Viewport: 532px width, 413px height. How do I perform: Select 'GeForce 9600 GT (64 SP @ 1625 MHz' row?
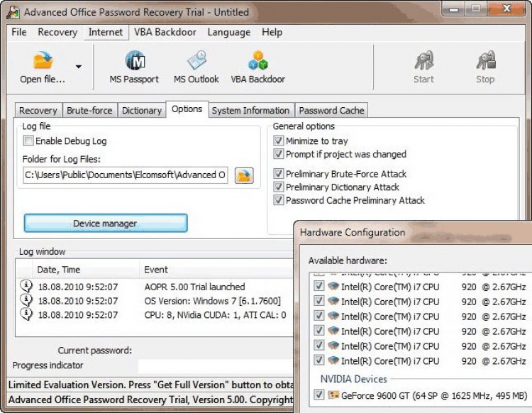click(421, 395)
